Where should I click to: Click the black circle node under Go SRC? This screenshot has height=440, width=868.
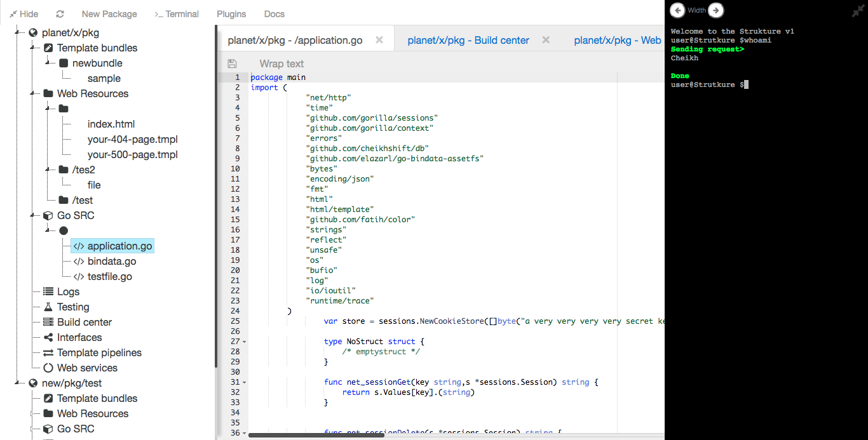click(x=64, y=231)
